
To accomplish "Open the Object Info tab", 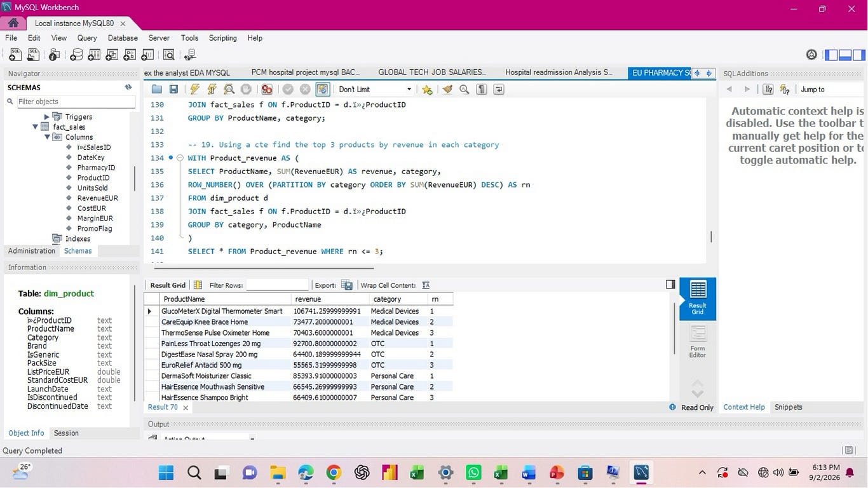I will 26,433.
